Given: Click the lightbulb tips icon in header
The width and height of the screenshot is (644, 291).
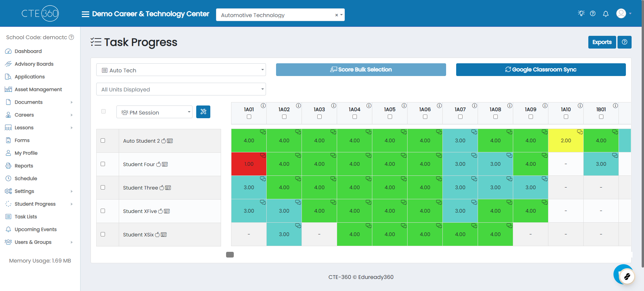Looking at the screenshot, I should (581, 13).
